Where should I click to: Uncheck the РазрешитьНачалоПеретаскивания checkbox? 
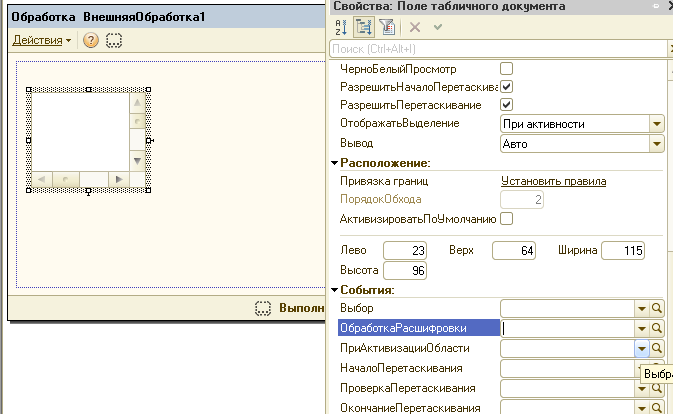tap(506, 87)
